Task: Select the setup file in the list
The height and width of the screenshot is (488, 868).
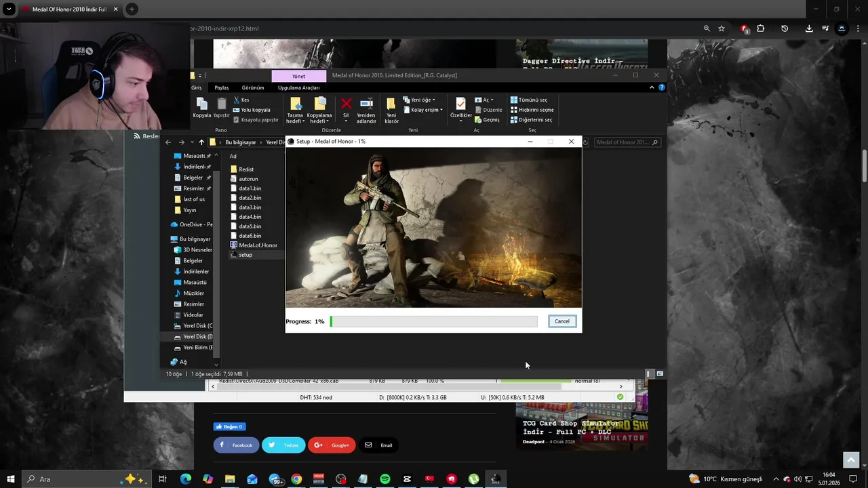Action: 245,255
